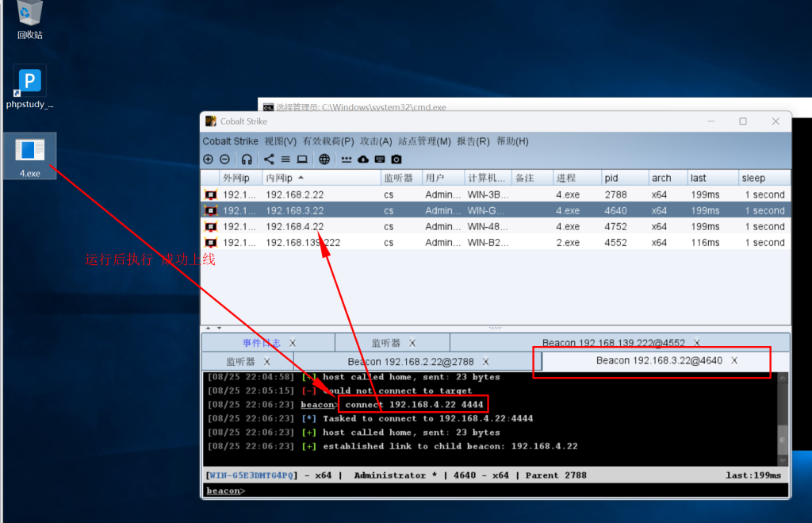Open screenshots with the camera icon

tap(396, 160)
